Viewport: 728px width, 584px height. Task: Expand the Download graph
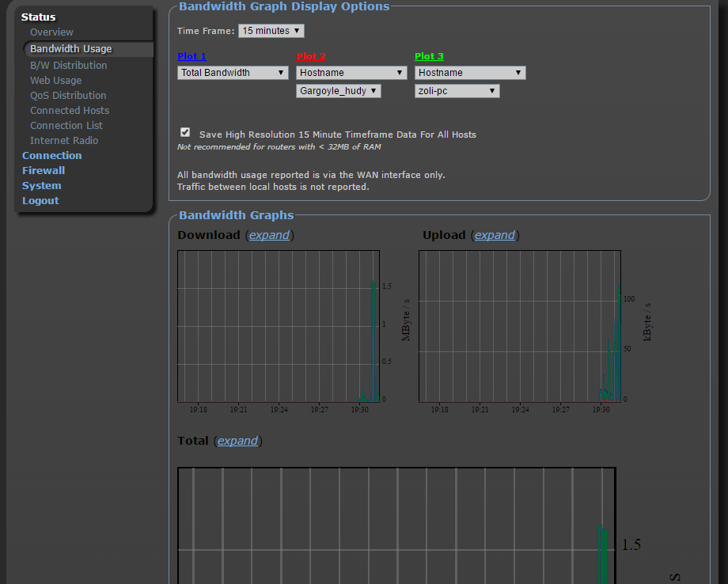[x=269, y=235]
